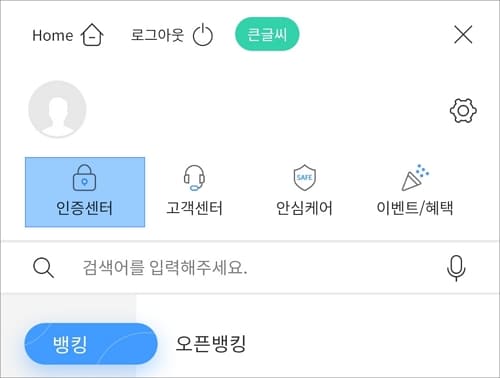Select the 뱅킹 tab
The height and width of the screenshot is (378, 500).
tap(91, 344)
